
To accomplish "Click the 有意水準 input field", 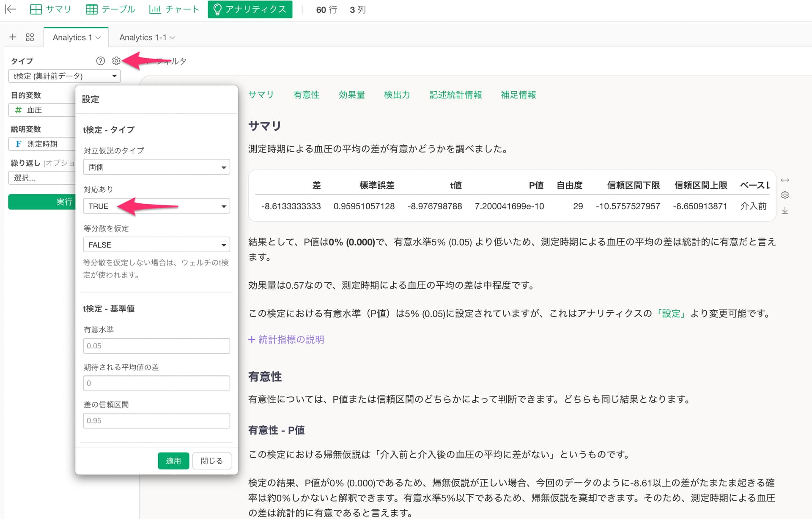I will tap(156, 346).
